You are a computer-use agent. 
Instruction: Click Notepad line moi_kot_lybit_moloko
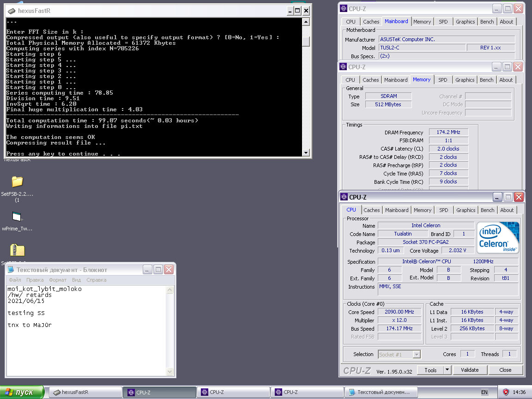coord(44,289)
